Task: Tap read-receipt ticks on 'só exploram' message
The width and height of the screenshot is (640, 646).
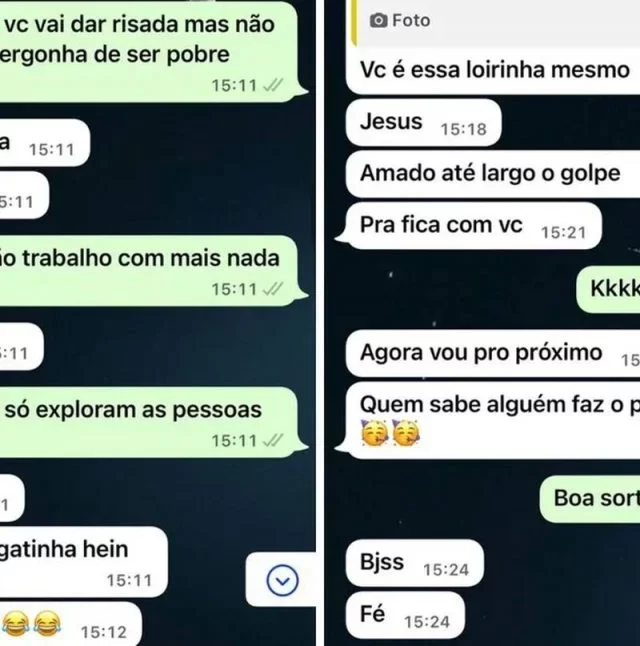Action: (x=273, y=440)
